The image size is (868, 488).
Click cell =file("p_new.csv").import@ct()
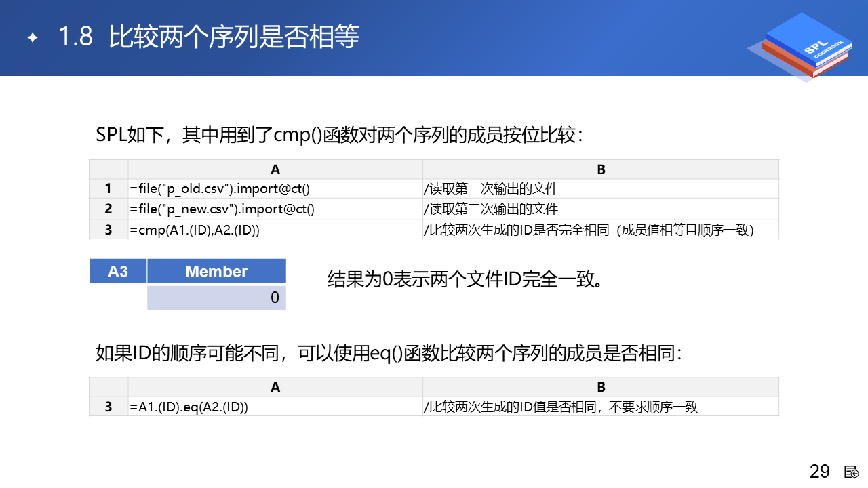coord(275,209)
